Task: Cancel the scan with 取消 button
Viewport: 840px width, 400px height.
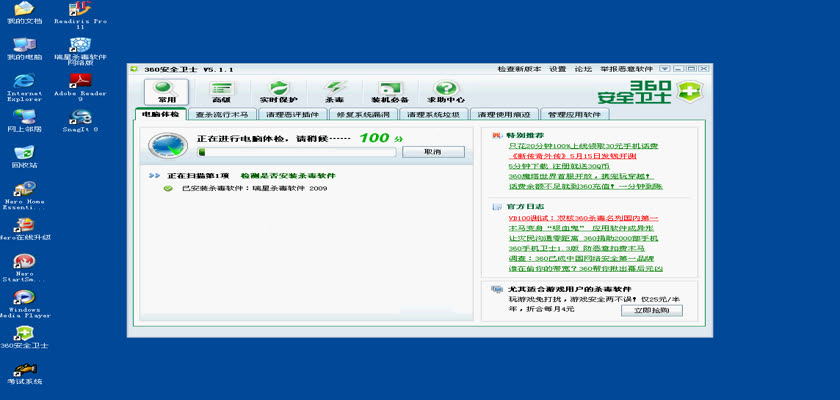Action: pos(433,152)
